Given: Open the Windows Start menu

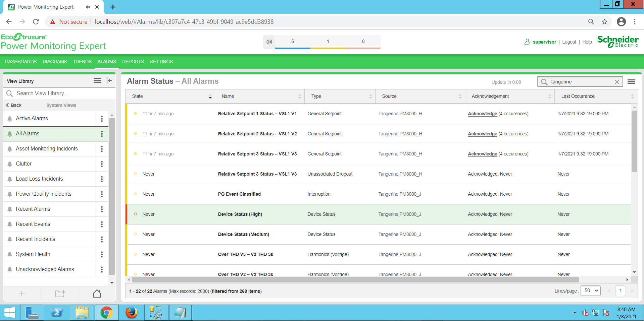Looking at the screenshot, I should 10,313.
